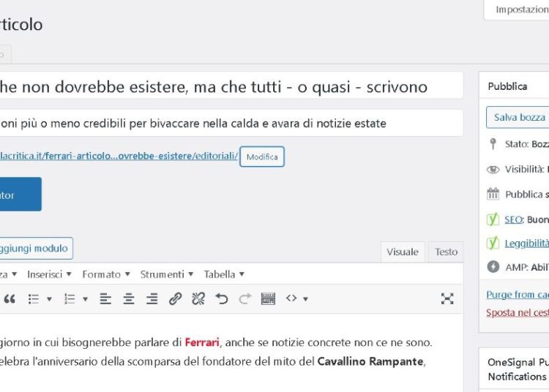
Task: Insert a link with chain icon
Action: click(x=175, y=298)
